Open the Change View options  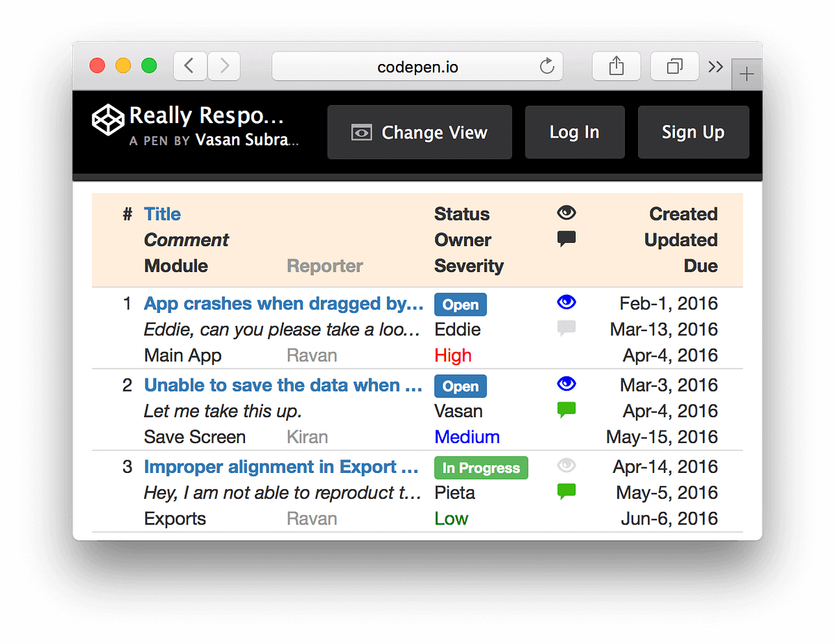click(420, 132)
